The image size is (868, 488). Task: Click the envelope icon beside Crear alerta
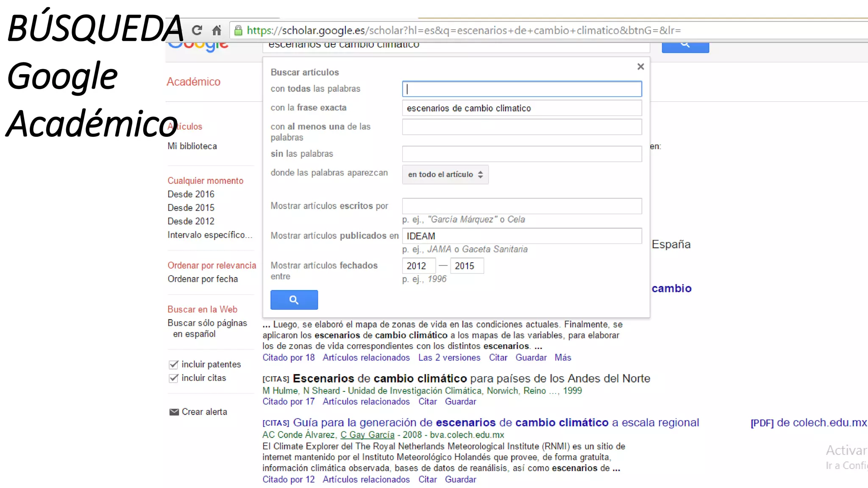[174, 412]
